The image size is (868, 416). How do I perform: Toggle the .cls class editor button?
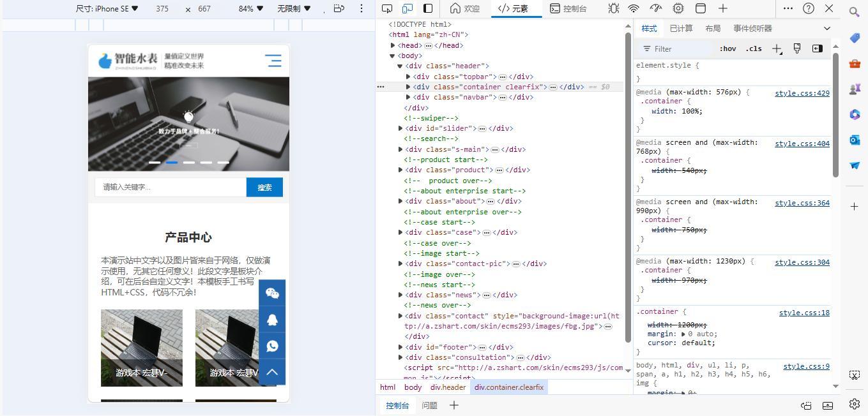coord(754,48)
